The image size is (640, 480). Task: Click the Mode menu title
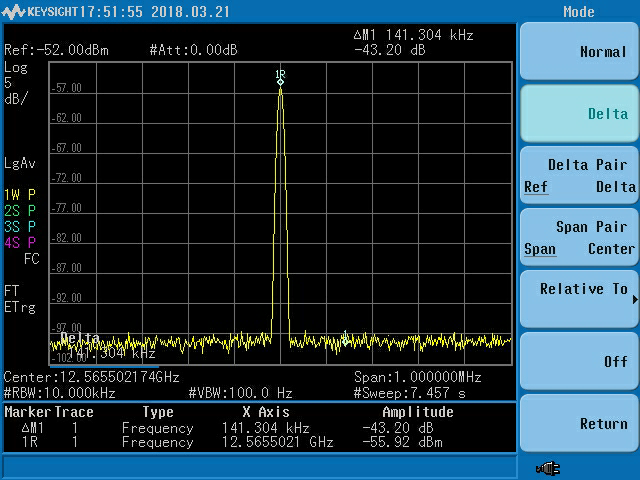[x=579, y=12]
